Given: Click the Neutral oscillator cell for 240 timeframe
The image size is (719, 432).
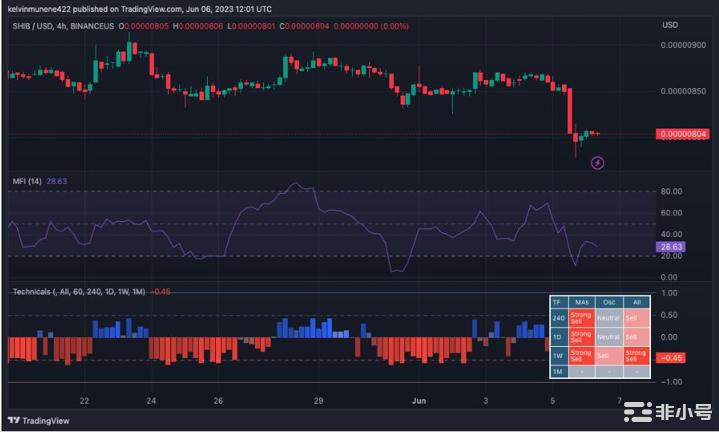Looking at the screenshot, I should (x=607, y=318).
